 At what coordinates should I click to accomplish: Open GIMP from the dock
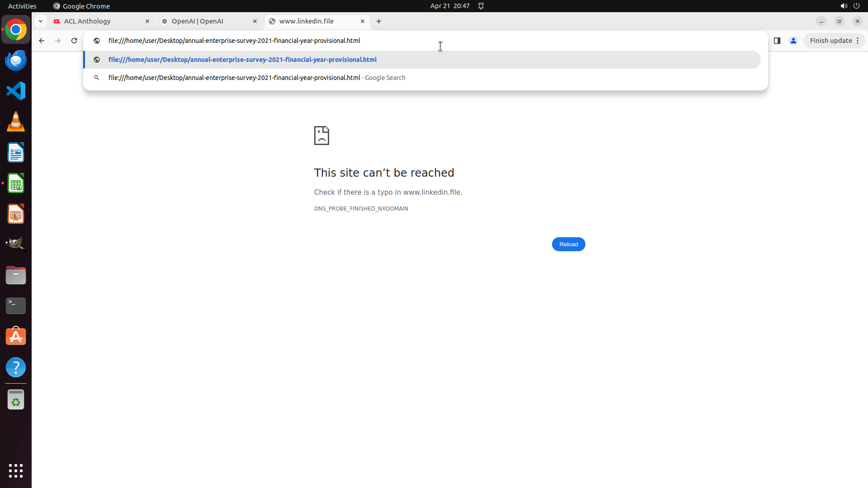16,244
